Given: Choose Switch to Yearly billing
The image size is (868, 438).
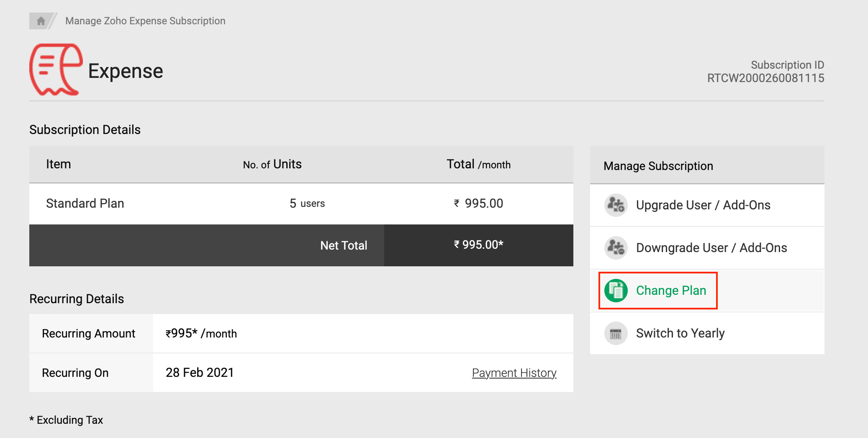Looking at the screenshot, I should pos(680,333).
